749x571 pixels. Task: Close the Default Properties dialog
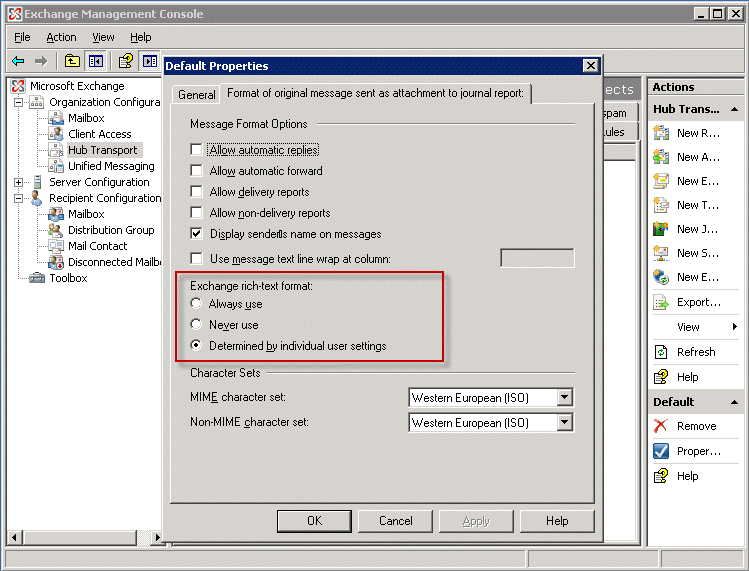[591, 65]
